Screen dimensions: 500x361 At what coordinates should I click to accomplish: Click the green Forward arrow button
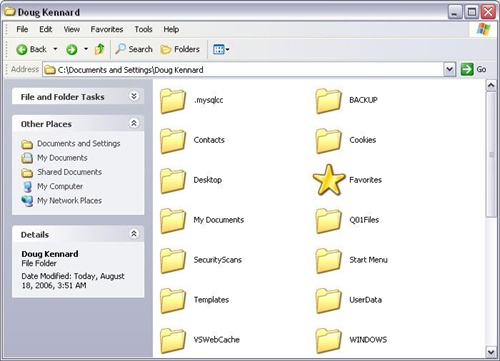click(72, 49)
